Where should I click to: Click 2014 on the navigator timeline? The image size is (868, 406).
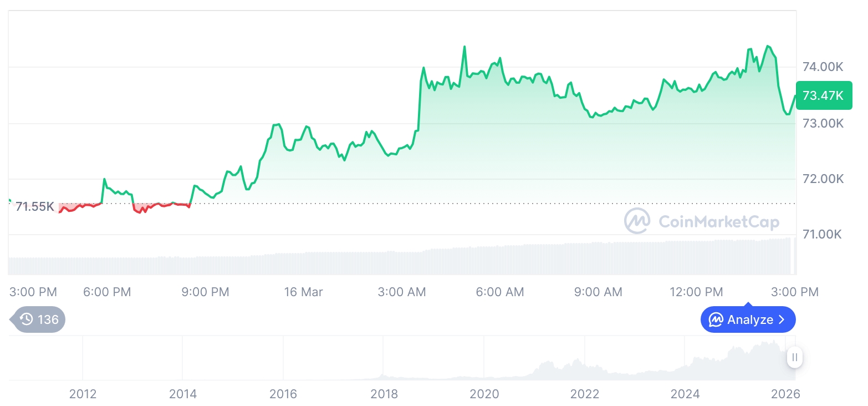click(x=183, y=394)
